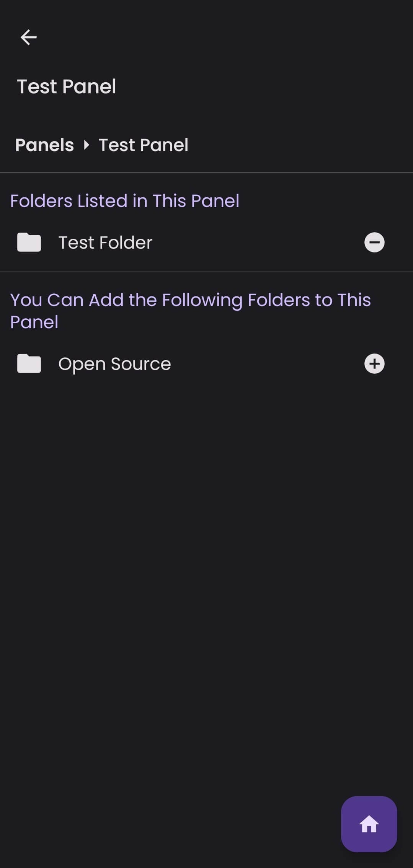Add Open Source folder with plus icon
The width and height of the screenshot is (413, 868).
(374, 363)
